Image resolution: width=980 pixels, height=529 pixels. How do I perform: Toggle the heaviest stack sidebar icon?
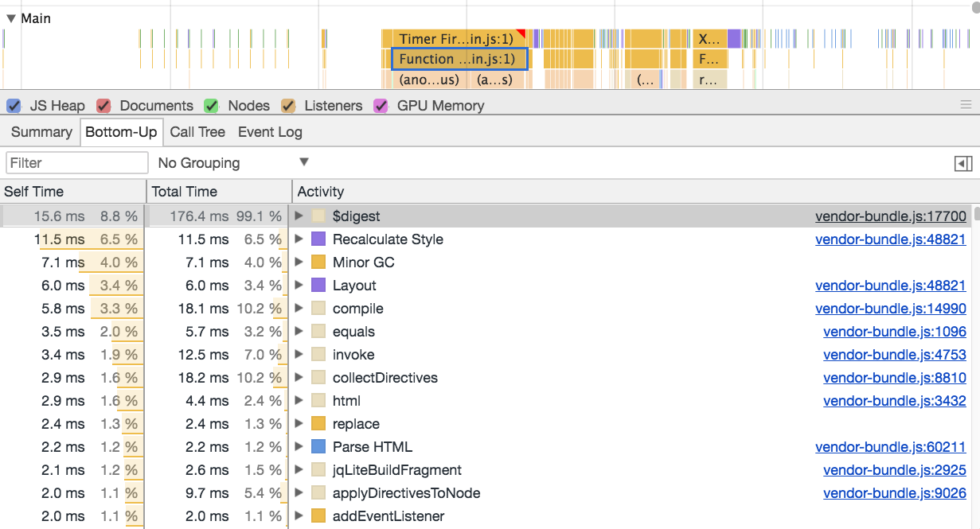point(963,163)
